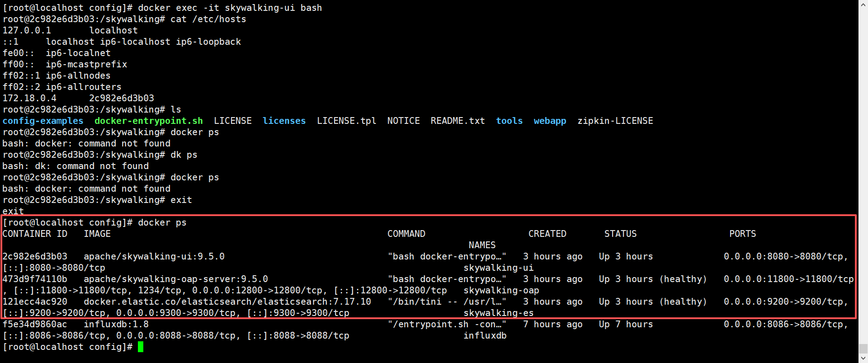Click '0.0.0.0:11800->11800/tcp' port mapping
868x363 pixels.
(x=789, y=279)
